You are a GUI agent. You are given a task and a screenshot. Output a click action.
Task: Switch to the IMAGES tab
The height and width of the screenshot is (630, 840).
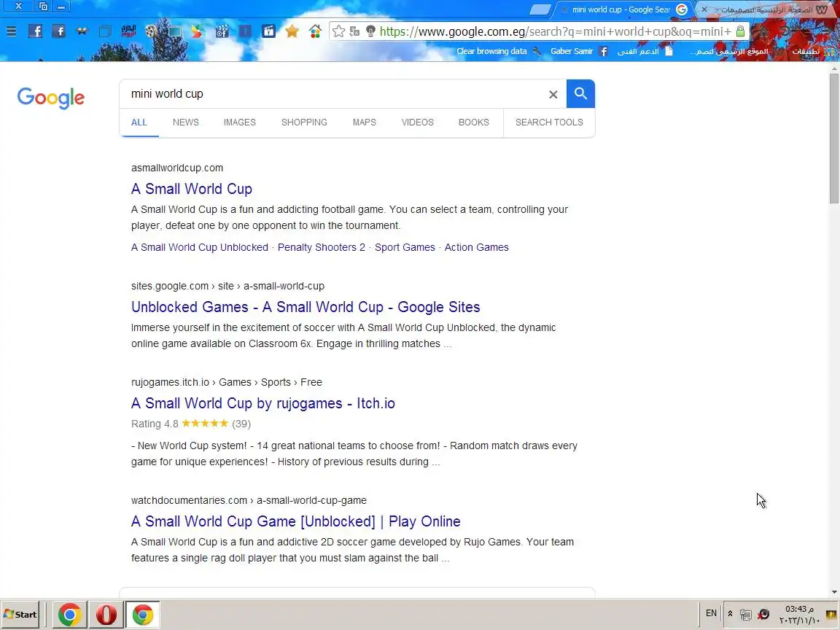coord(239,122)
